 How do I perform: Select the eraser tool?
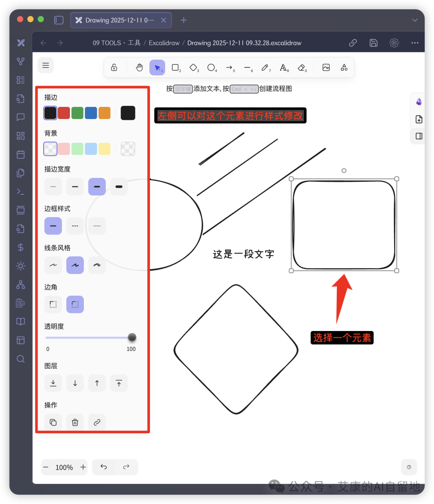302,68
